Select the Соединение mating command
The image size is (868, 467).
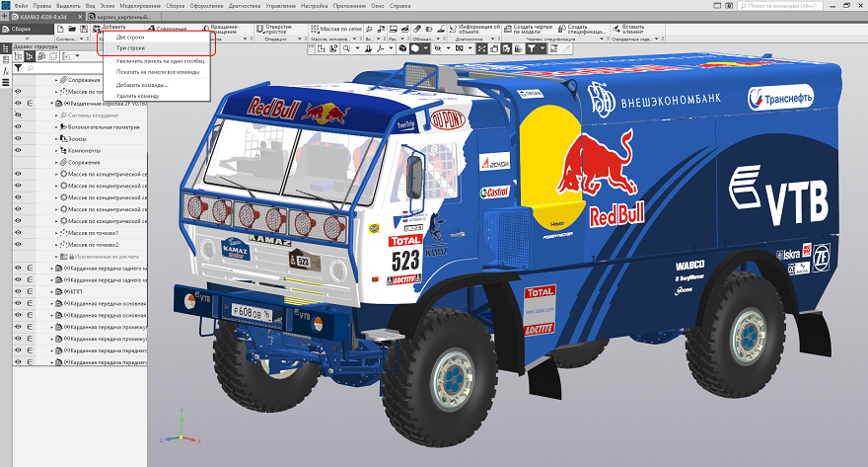167,29
